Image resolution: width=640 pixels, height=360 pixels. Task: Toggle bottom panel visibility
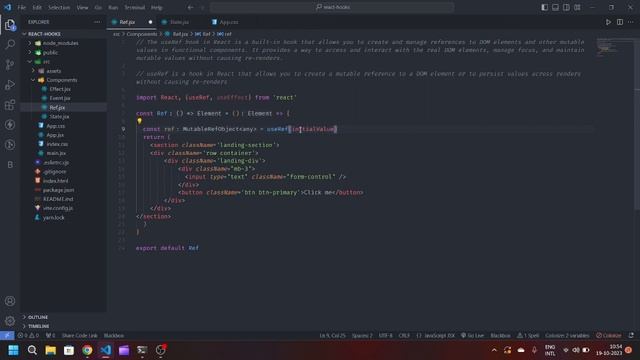[x=556, y=7]
